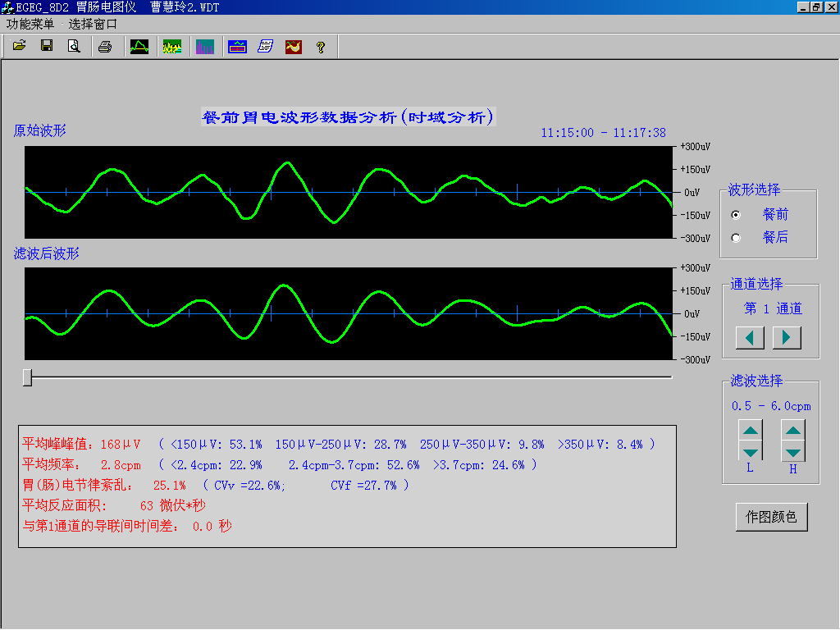Select the 餐后 radio button
Screen dimensions: 840x630
point(736,238)
